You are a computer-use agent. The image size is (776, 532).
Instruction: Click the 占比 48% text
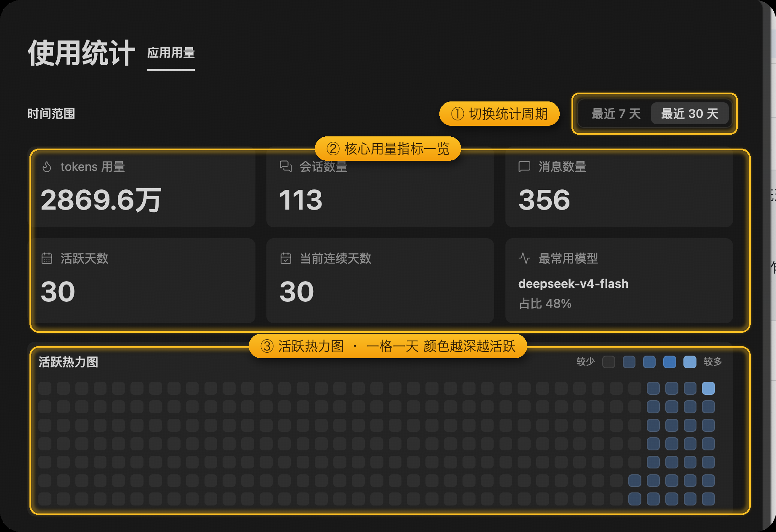(545, 303)
